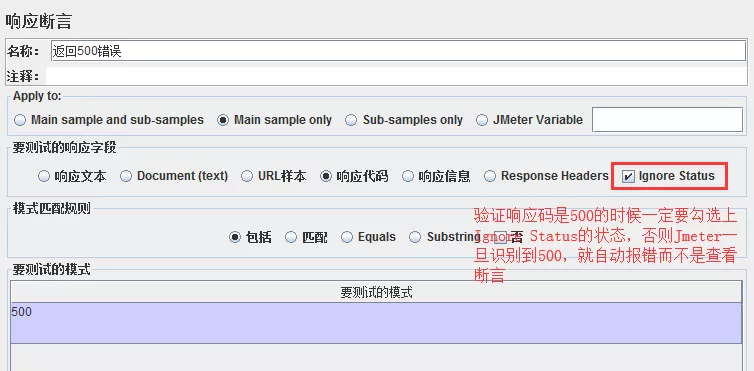Click the 响应断言 panel title
Viewport: 754px width, 371px height.
pyautogui.click(x=39, y=22)
